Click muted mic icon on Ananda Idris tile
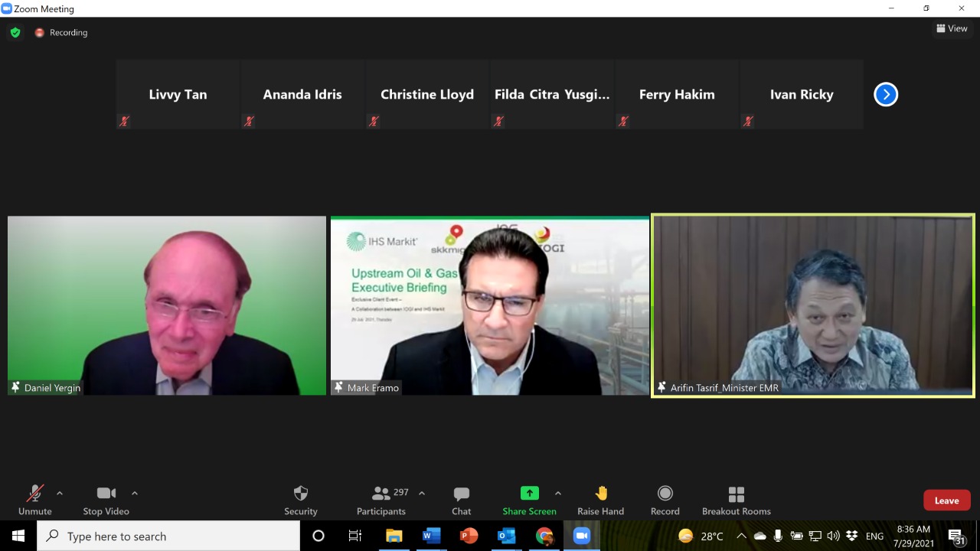The height and width of the screenshot is (551, 980). point(249,121)
